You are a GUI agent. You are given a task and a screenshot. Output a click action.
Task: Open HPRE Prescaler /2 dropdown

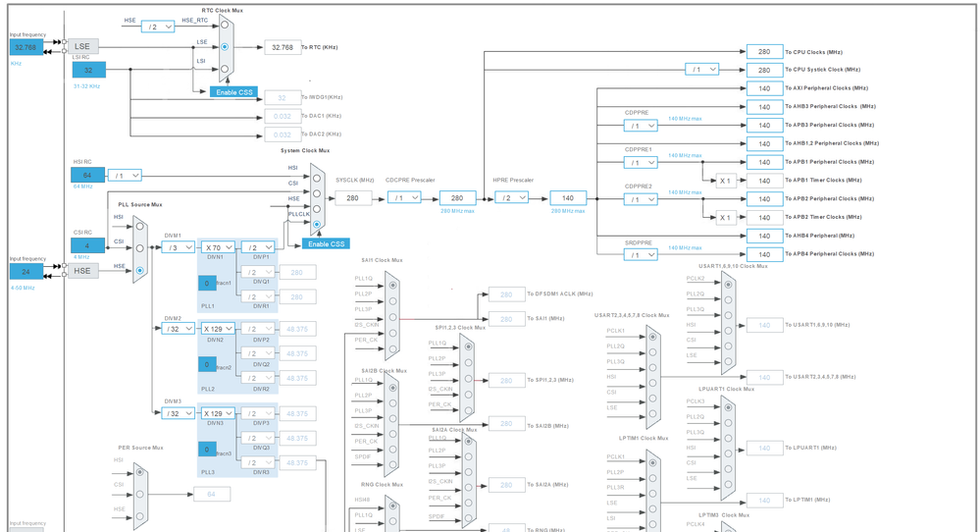[x=511, y=197]
